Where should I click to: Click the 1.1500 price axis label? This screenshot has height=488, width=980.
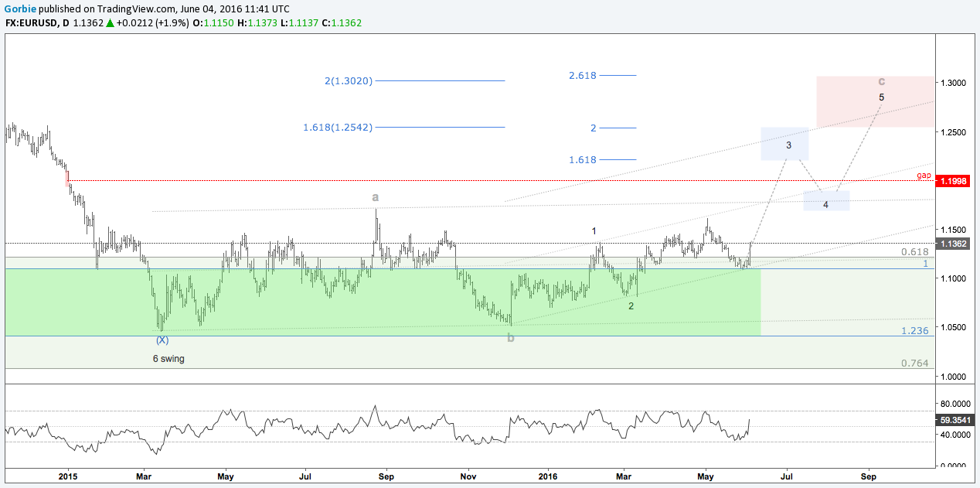click(x=954, y=230)
